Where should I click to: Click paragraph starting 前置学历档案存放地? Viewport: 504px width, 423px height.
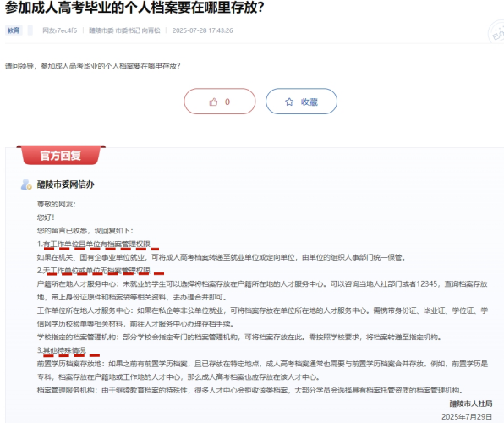tap(262, 371)
